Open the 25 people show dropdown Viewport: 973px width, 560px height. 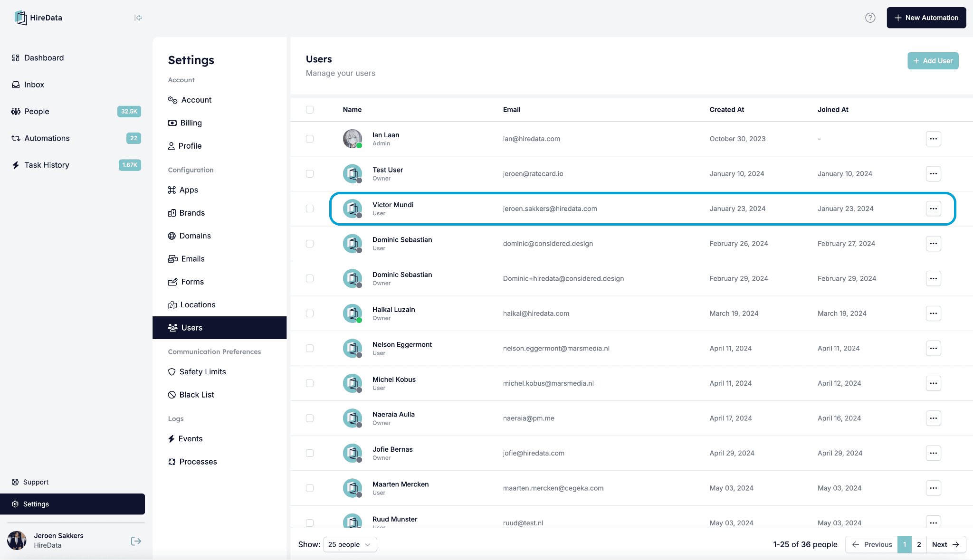[x=350, y=544]
